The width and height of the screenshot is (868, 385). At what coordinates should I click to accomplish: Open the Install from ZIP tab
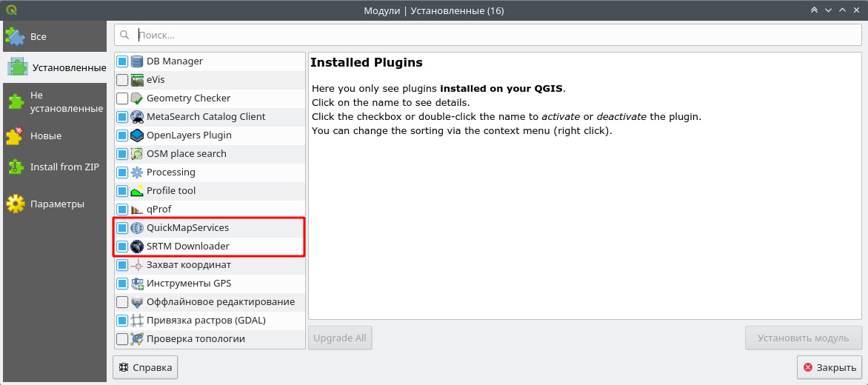pos(53,167)
